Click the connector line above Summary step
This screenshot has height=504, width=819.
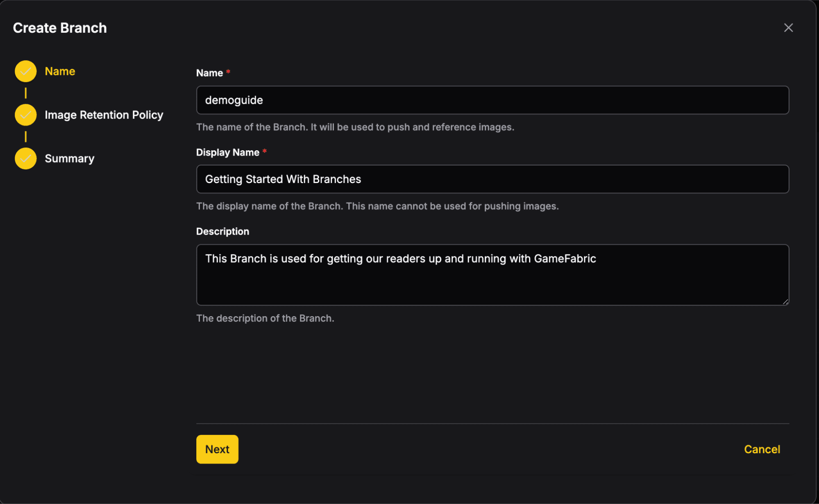(25, 136)
